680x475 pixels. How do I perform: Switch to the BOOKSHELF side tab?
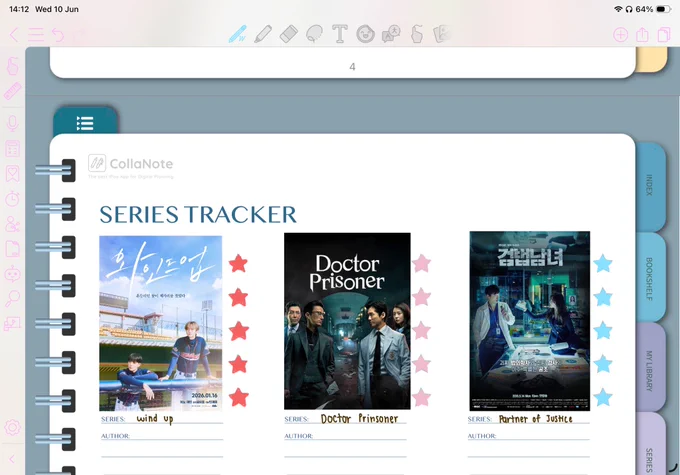(x=650, y=278)
